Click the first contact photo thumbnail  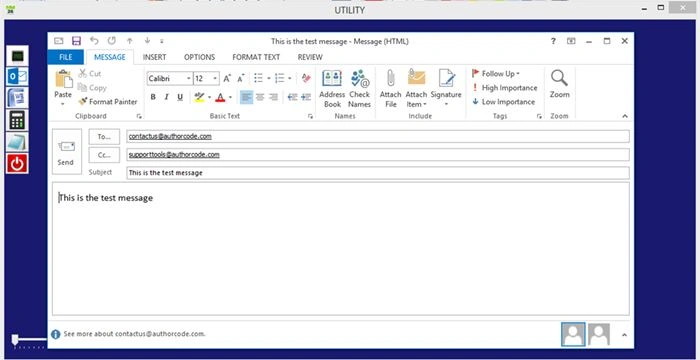pyautogui.click(x=573, y=335)
